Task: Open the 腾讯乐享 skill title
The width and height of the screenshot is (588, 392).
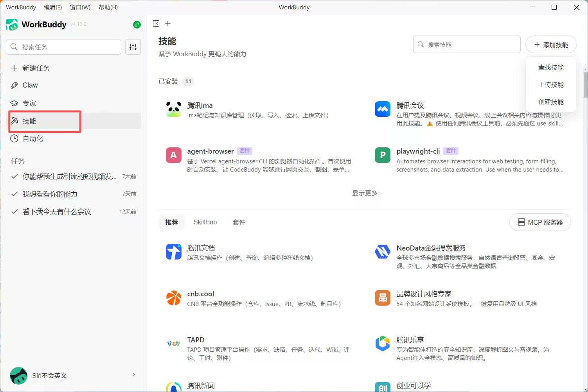Action: 410,340
